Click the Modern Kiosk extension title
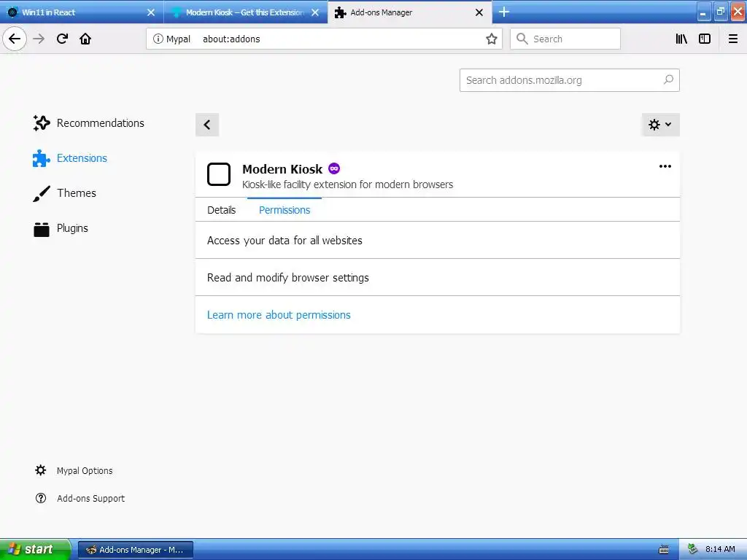The width and height of the screenshot is (747, 560). click(282, 169)
